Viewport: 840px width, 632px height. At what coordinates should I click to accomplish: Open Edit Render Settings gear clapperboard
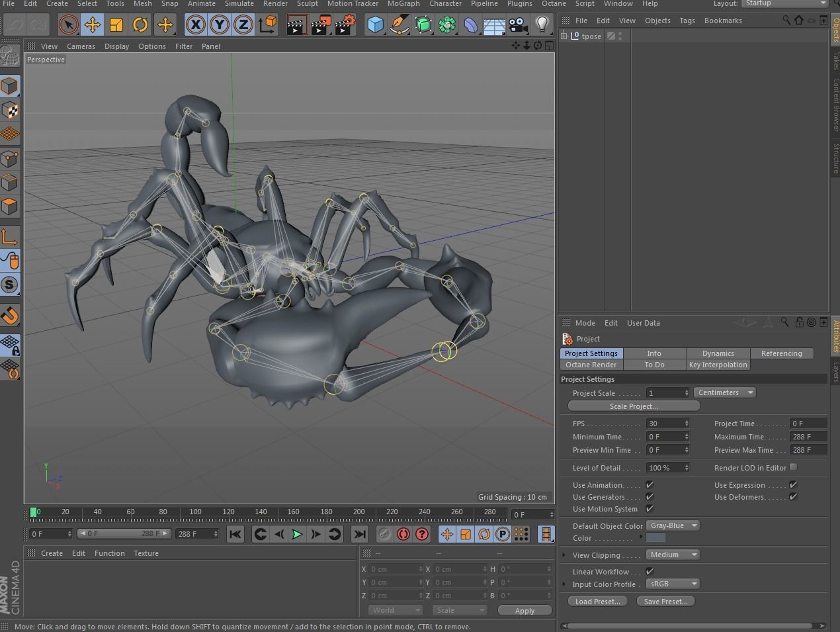345,25
